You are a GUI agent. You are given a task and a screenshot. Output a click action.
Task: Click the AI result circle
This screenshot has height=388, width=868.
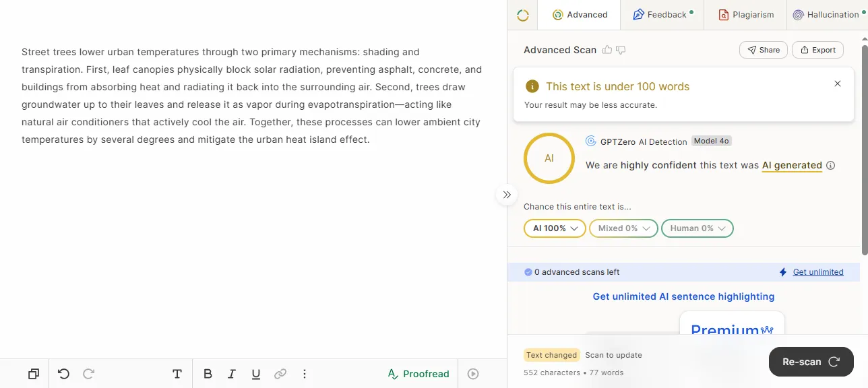point(549,158)
